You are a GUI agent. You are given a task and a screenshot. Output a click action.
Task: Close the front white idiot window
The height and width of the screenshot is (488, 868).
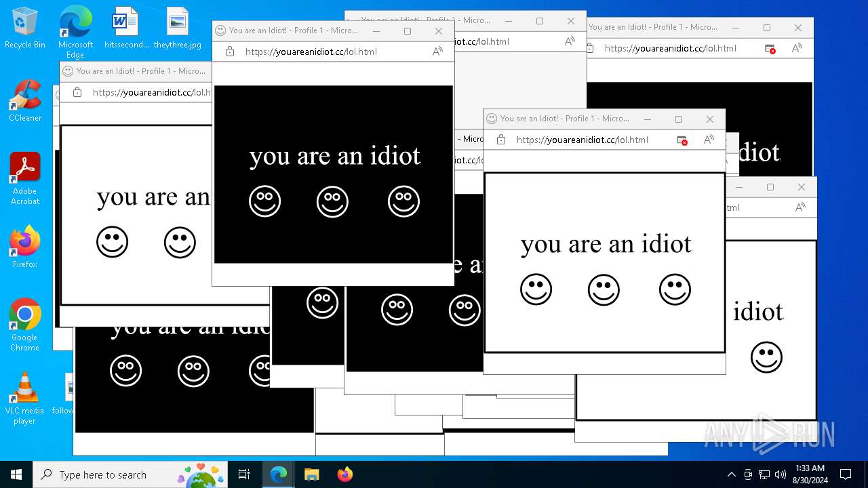tap(710, 119)
